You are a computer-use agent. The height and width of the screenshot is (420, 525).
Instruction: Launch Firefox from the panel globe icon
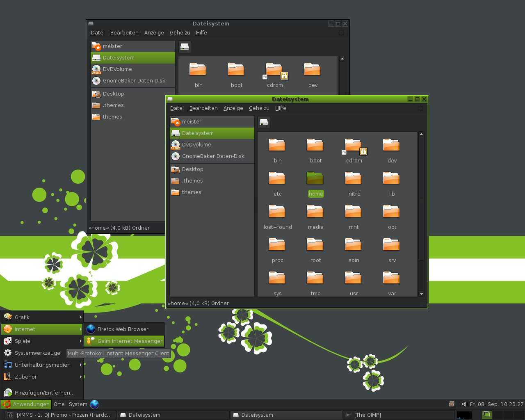(94, 404)
